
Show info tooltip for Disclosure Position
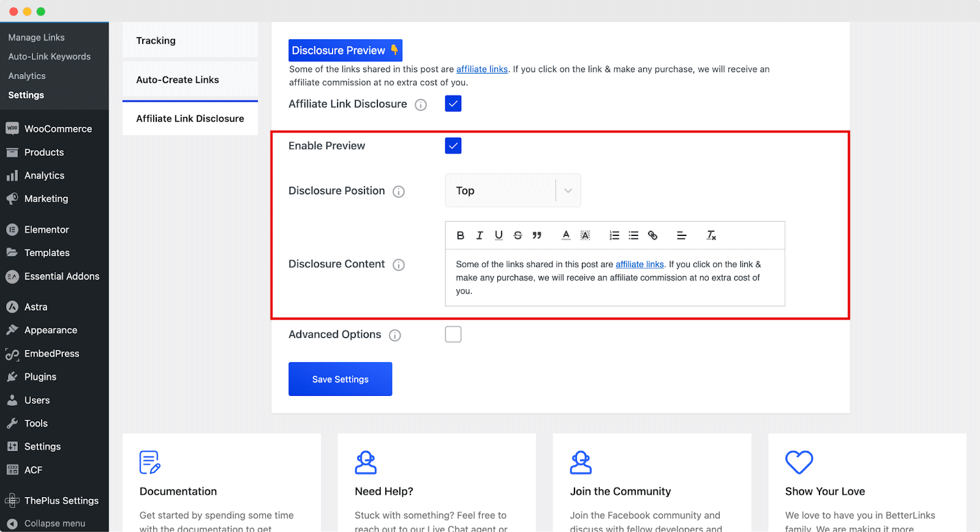399,192
